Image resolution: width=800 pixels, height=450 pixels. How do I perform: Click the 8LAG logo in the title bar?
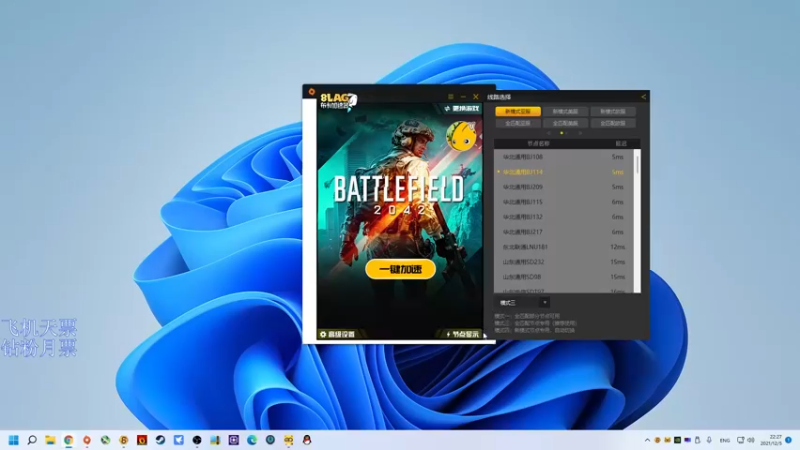tap(338, 101)
